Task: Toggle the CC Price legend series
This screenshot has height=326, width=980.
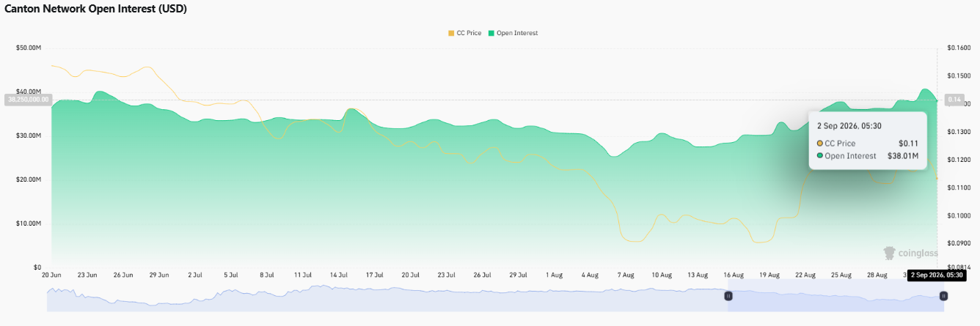Action: [464, 33]
